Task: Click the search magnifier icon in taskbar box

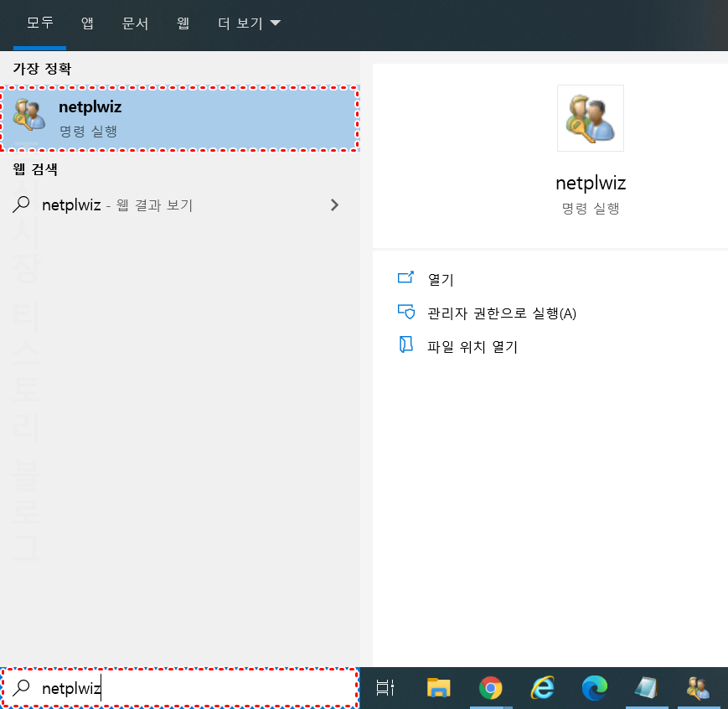Action: pyautogui.click(x=21, y=687)
